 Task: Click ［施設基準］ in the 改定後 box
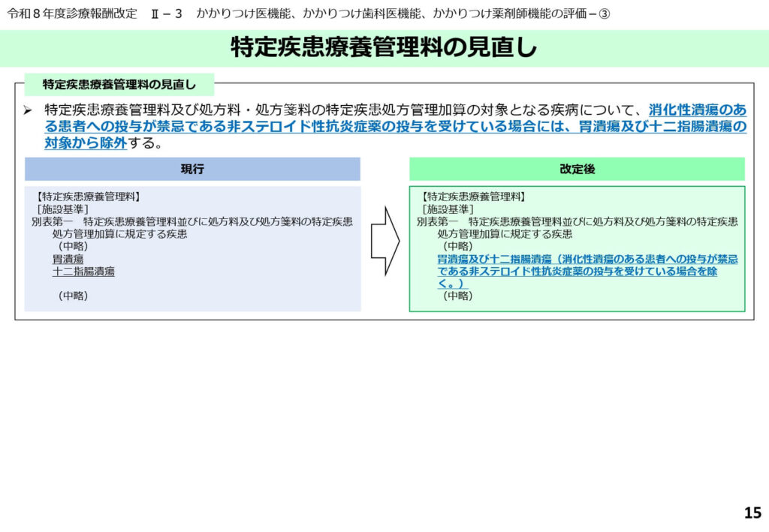pyautogui.click(x=448, y=209)
